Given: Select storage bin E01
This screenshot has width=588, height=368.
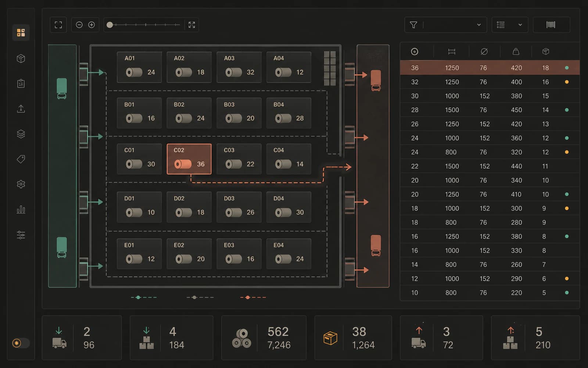Looking at the screenshot, I should click(x=139, y=254).
